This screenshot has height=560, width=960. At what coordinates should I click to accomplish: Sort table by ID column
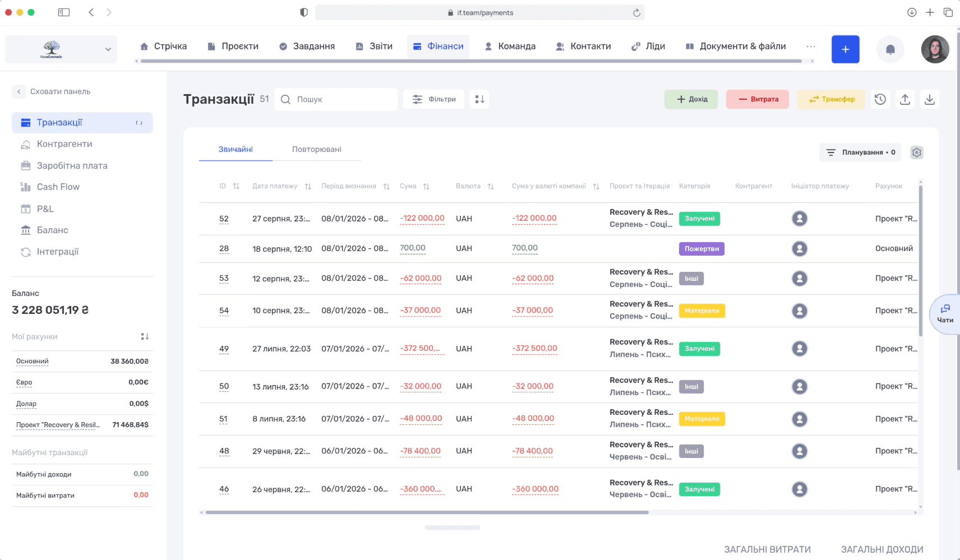(236, 186)
